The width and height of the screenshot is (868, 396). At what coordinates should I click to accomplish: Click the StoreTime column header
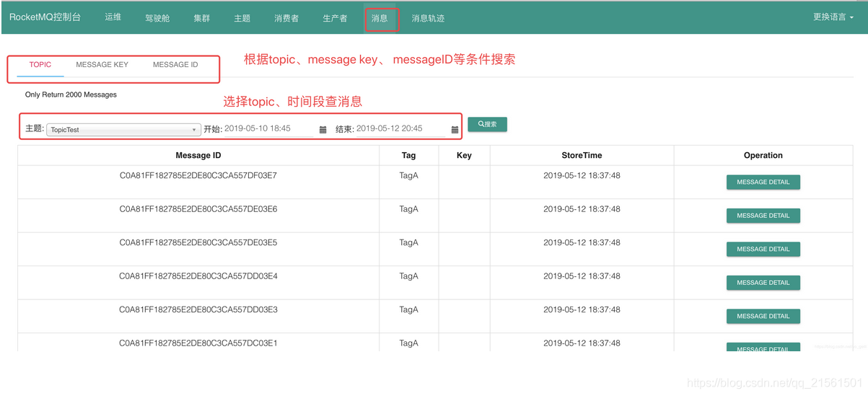582,155
